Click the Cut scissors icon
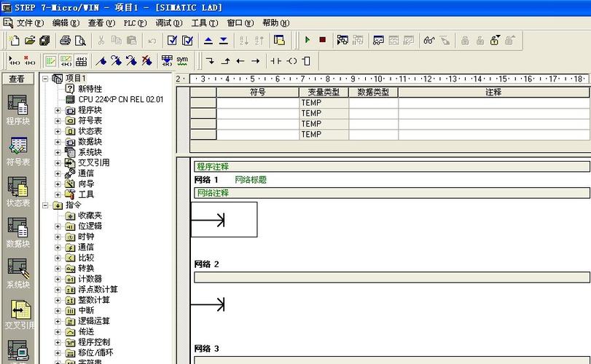Screen dimensions: 591x364 tap(101, 40)
